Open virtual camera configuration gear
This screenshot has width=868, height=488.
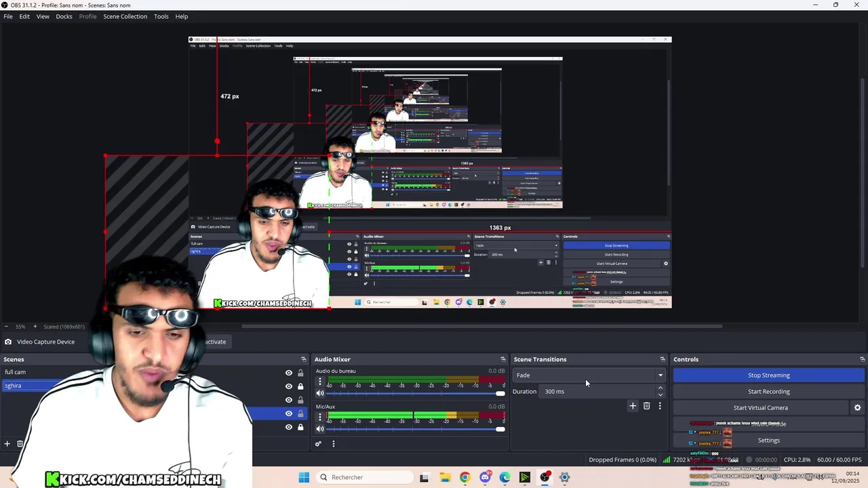click(x=857, y=407)
